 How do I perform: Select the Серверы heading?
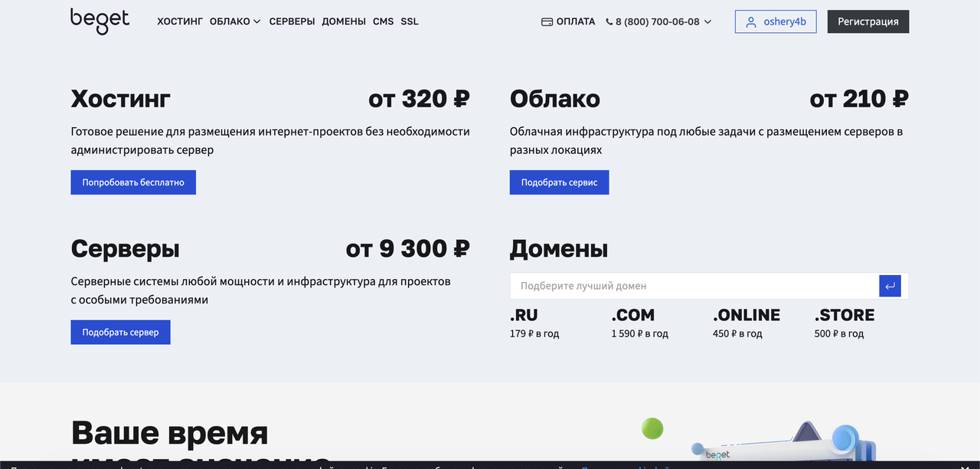click(x=126, y=249)
